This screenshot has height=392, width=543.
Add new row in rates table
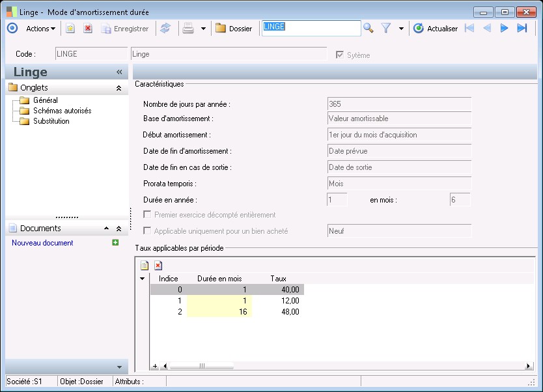[145, 265]
